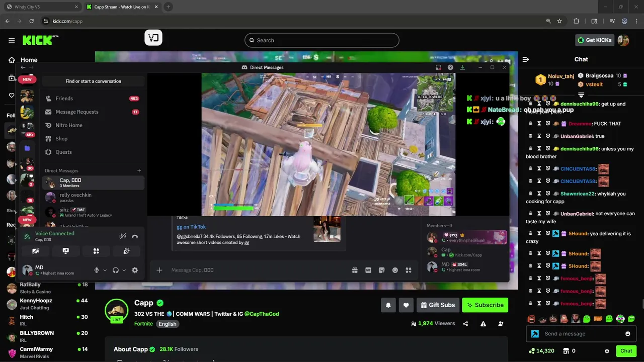Image resolution: width=644 pixels, height=362 pixels.
Task: Switch to Windy City V5 tab
Action: pos(41,7)
